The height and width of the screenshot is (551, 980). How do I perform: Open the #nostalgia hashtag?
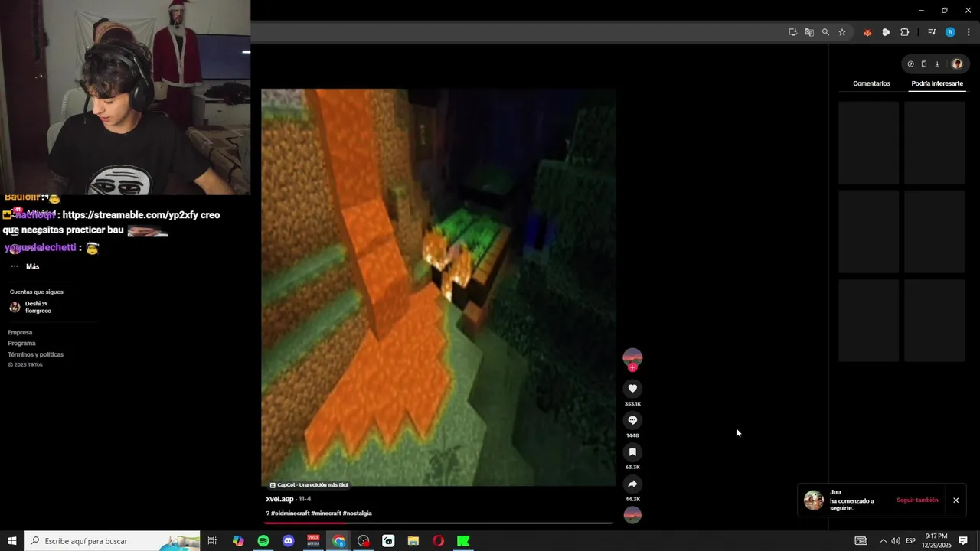(358, 514)
